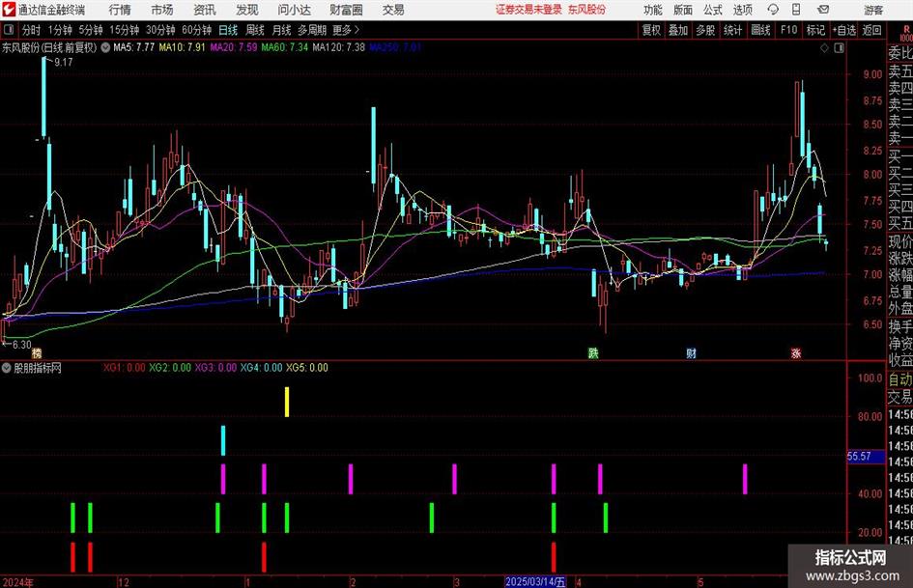This screenshot has width=913, height=588.
Task: Switch to the 30分钟 period tab
Action: pos(160,30)
